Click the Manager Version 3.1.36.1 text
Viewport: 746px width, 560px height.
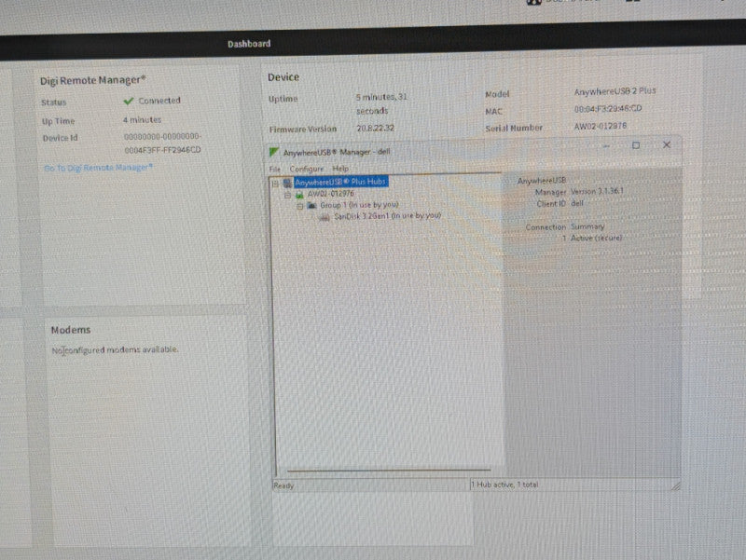(579, 192)
